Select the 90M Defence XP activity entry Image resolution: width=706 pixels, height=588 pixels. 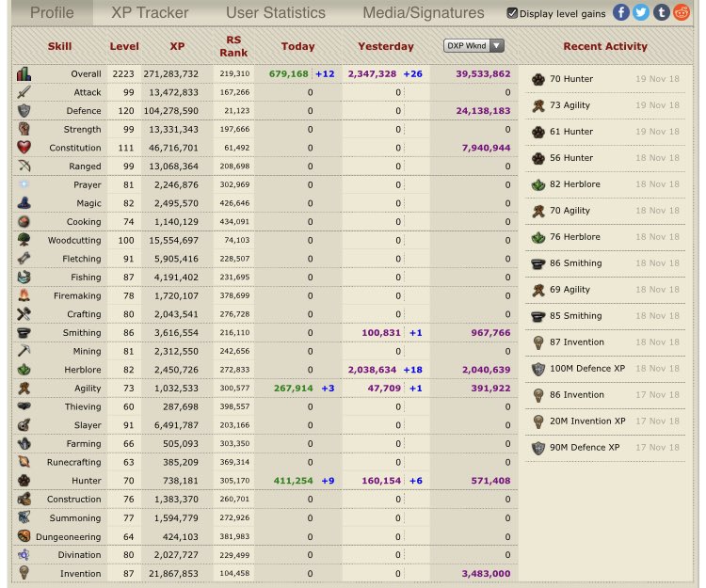click(x=605, y=448)
